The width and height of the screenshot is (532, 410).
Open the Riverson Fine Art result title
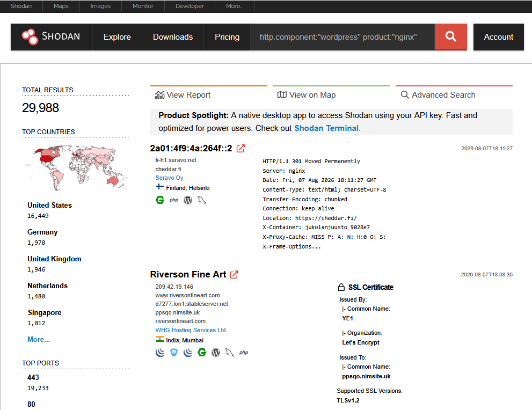188,274
